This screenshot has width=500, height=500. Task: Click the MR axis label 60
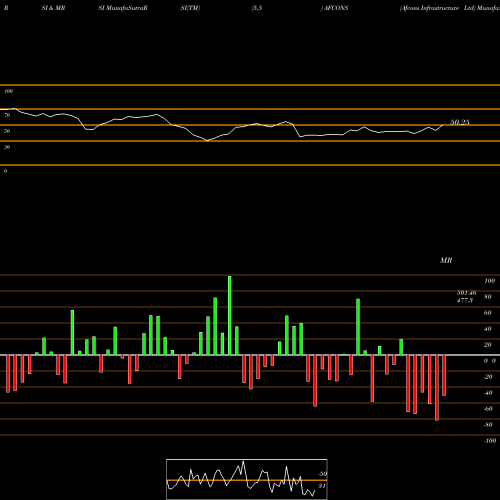[x=488, y=313]
